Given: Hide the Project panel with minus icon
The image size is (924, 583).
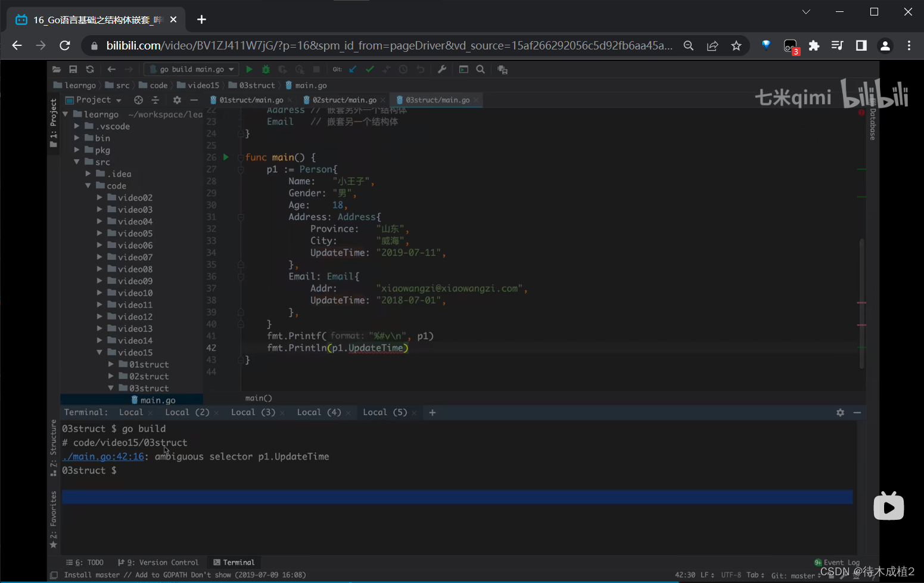Looking at the screenshot, I should pos(194,100).
